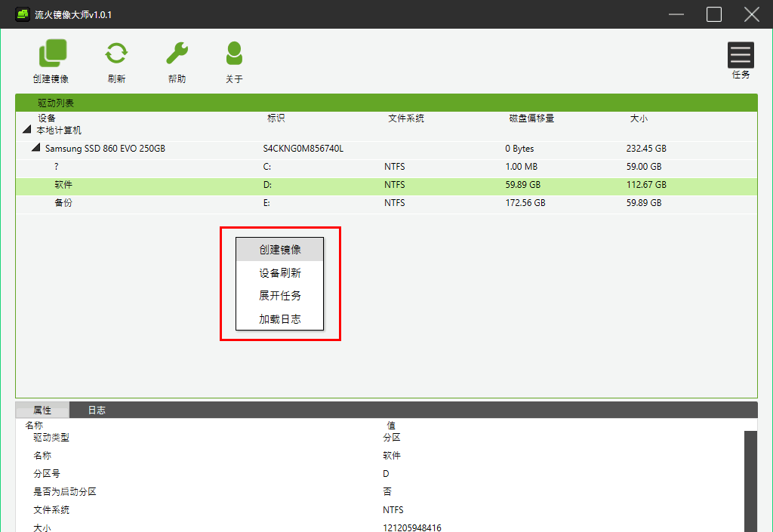Click the 标识 column header
The height and width of the screenshot is (532, 773).
pyautogui.click(x=276, y=118)
